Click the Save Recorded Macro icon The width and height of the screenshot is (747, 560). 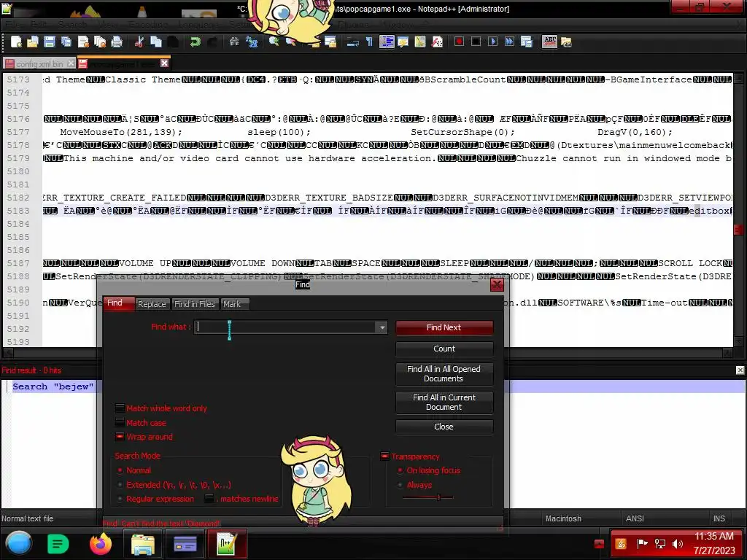point(527,42)
